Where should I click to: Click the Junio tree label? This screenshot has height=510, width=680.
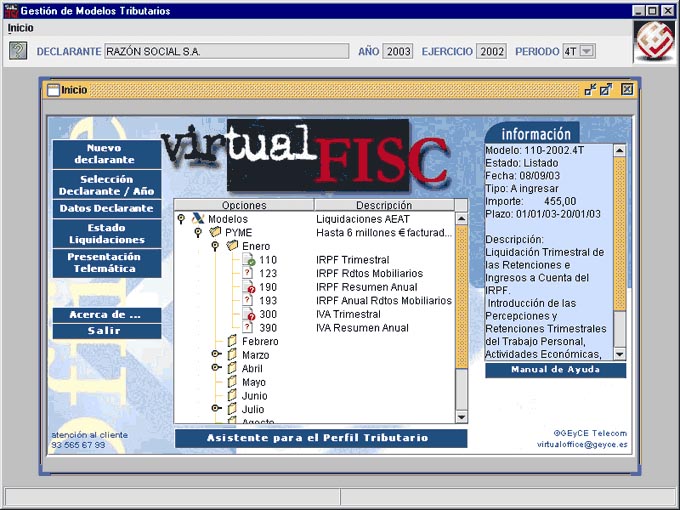tap(255, 396)
